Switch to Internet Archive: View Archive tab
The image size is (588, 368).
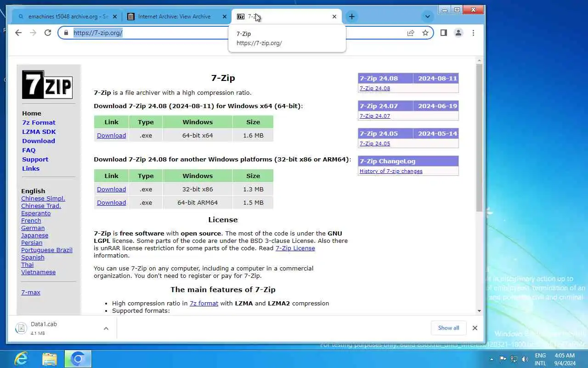(177, 17)
